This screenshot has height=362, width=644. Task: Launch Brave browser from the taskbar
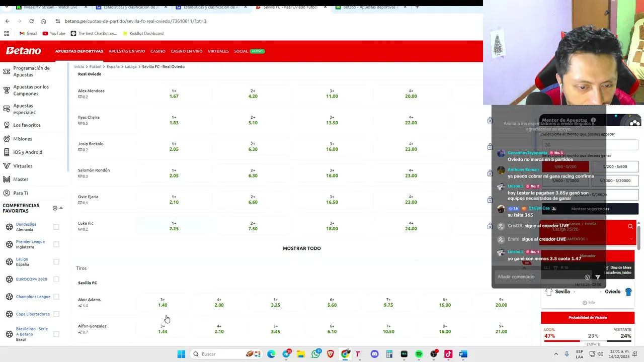(x=331, y=354)
